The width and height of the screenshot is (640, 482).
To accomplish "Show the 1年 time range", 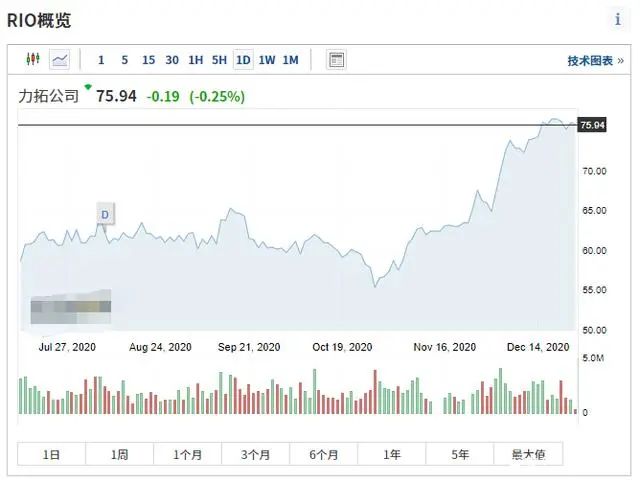I will coord(391,454).
